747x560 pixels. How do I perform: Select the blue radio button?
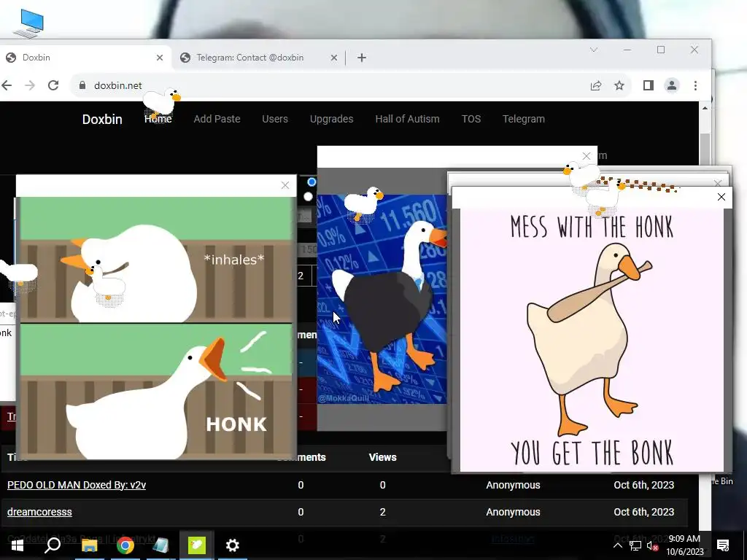tap(311, 182)
